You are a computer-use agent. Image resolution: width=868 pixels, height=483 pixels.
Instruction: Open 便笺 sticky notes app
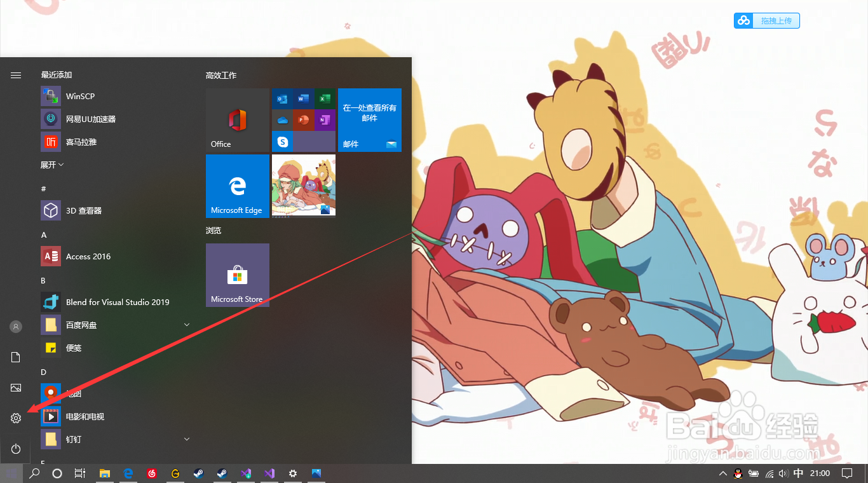pos(116,348)
